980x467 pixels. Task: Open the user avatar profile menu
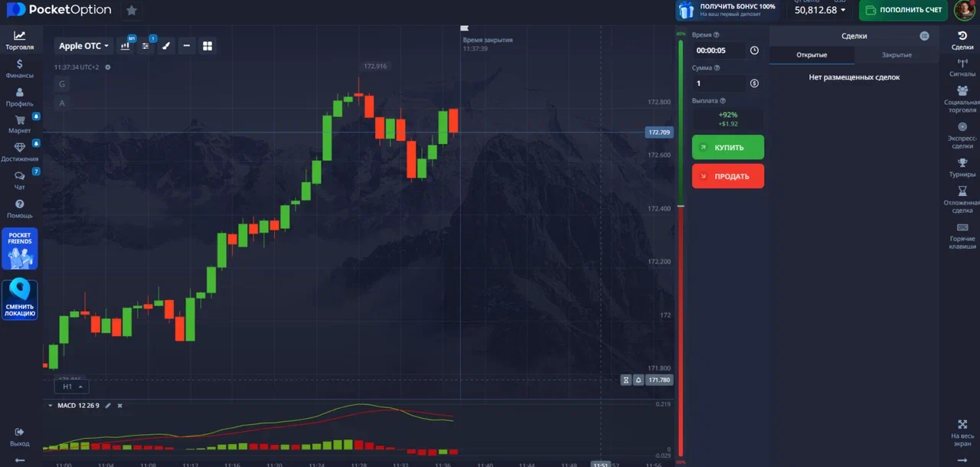pyautogui.click(x=964, y=10)
